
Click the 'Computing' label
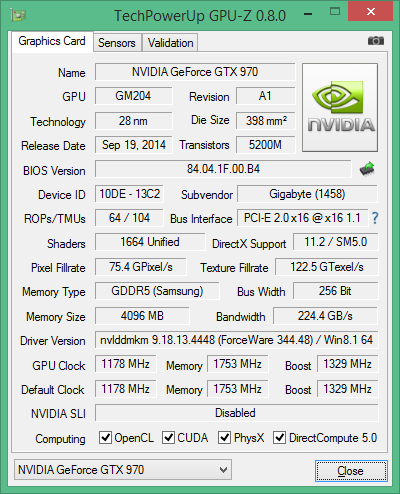tap(60, 439)
